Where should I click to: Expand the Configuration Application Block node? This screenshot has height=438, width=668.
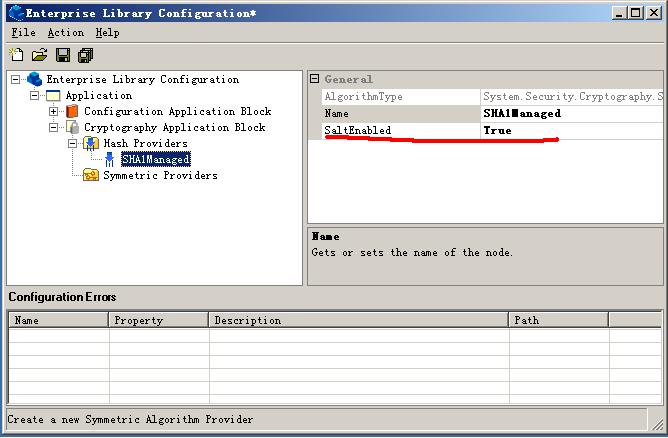click(54, 112)
